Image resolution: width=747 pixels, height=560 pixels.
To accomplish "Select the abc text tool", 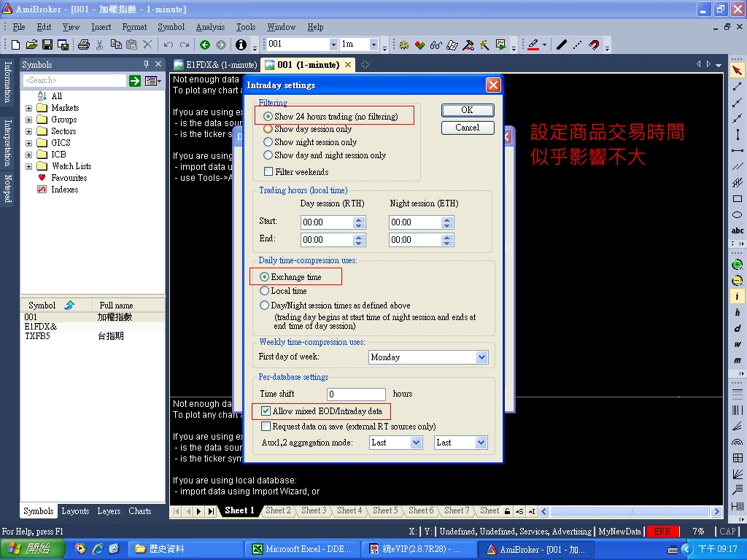I will 738,230.
